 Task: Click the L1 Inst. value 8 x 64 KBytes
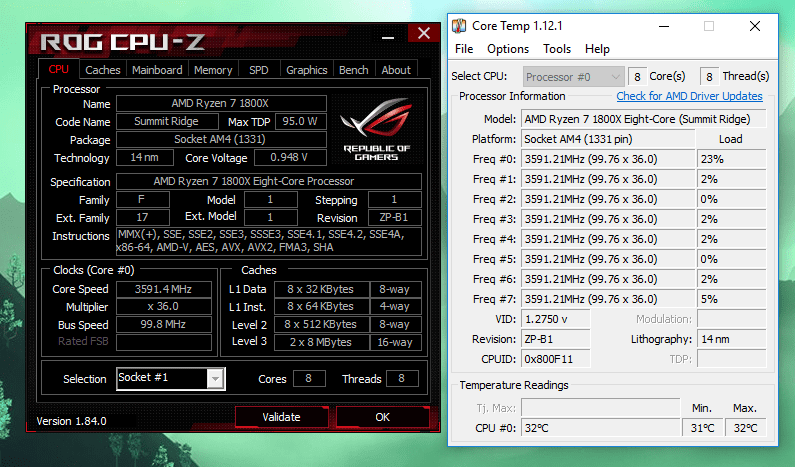pyautogui.click(x=321, y=307)
